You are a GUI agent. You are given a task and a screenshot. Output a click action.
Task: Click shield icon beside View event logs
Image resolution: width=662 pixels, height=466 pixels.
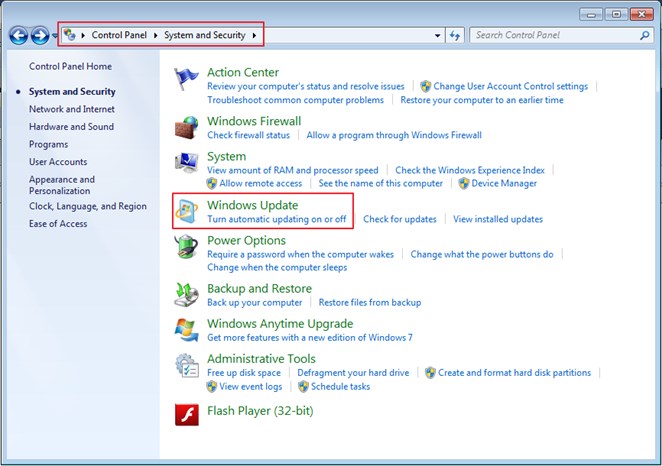(x=212, y=386)
